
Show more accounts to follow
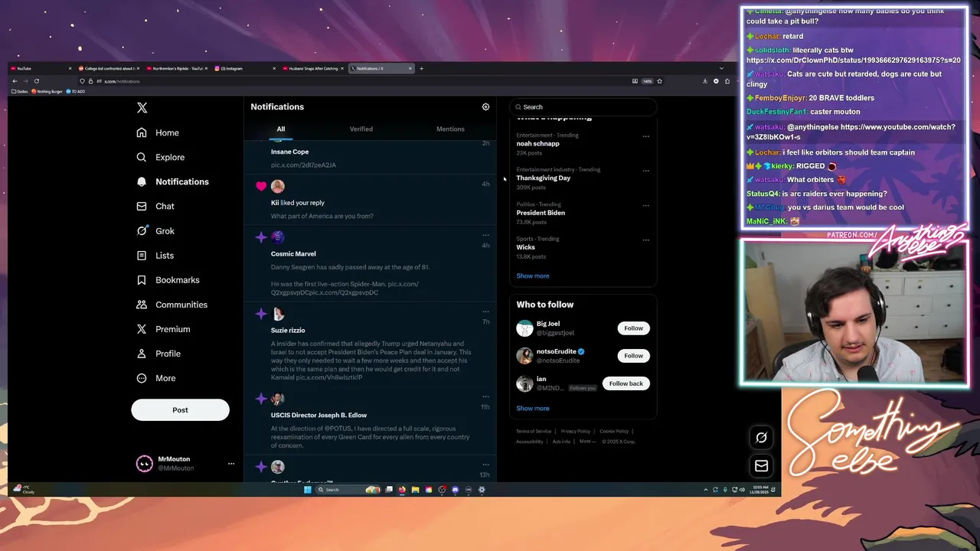532,409
